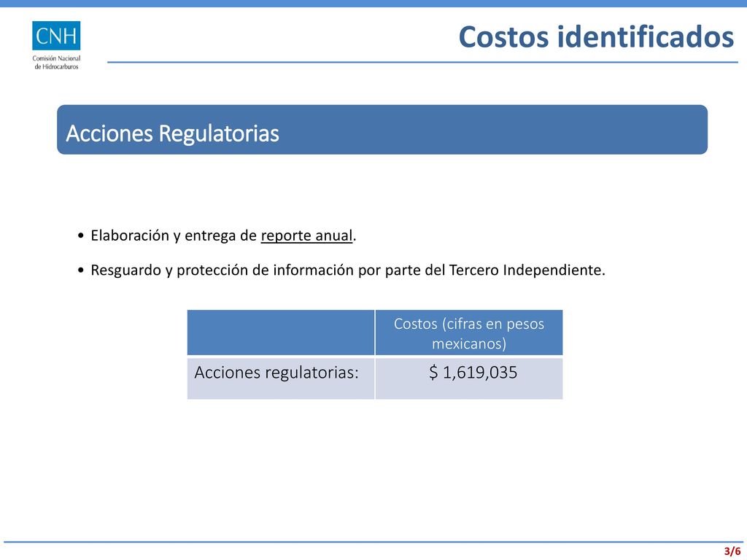The height and width of the screenshot is (560, 747).
Task: Click the underlined 'reporte anual' text
Action: tap(306, 236)
